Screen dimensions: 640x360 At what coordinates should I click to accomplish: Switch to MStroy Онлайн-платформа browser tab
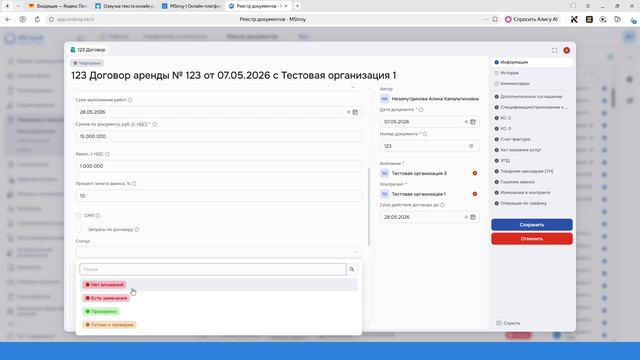pos(191,6)
